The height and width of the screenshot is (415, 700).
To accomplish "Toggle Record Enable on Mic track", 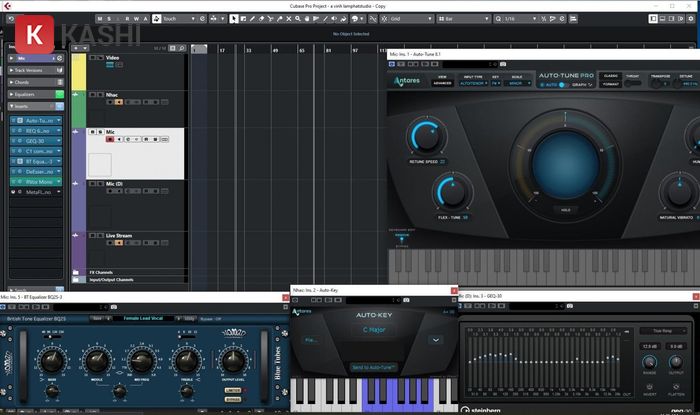I will click(x=110, y=140).
